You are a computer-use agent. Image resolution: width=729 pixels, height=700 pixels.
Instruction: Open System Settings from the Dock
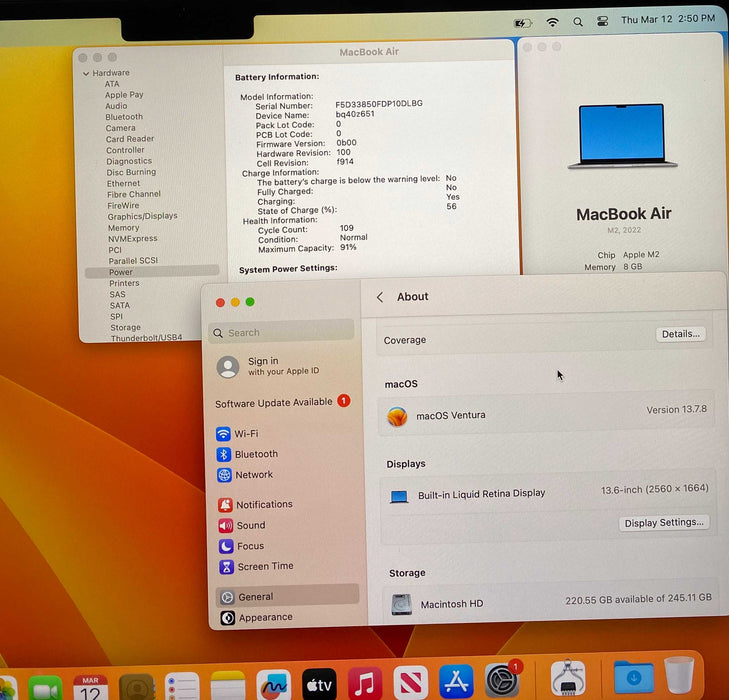click(502, 680)
